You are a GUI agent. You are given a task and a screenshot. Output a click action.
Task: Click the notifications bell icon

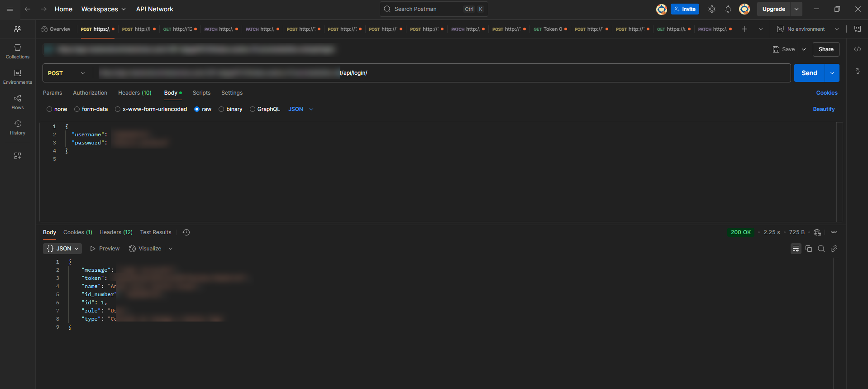click(728, 9)
